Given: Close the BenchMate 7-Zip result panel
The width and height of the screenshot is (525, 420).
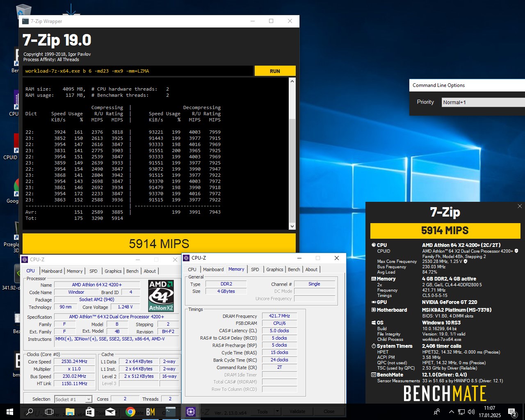Looking at the screenshot, I should [520, 206].
